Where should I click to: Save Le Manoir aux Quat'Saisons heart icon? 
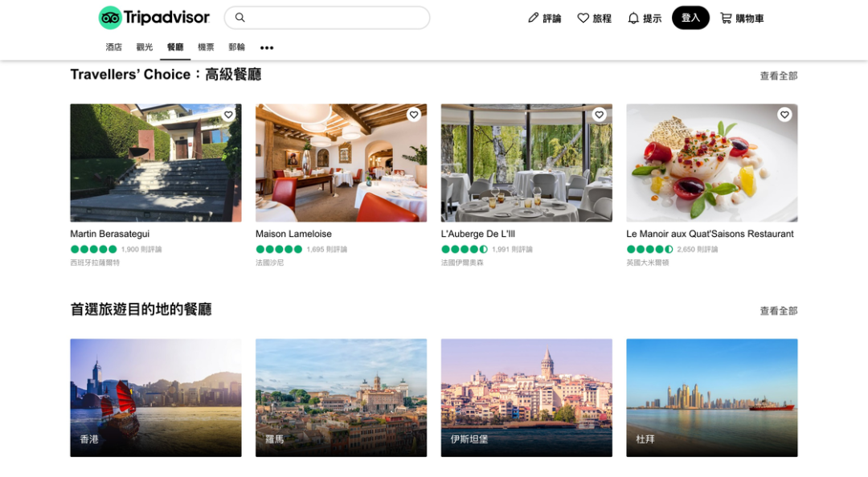[x=784, y=115]
